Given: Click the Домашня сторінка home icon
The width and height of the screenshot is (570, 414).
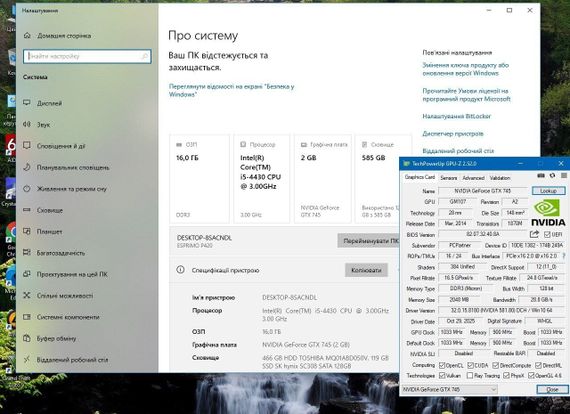Looking at the screenshot, I should (27, 36).
